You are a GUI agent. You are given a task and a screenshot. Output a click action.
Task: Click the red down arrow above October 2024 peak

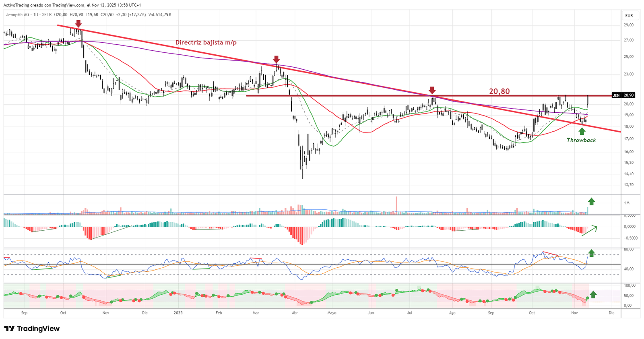click(x=78, y=24)
